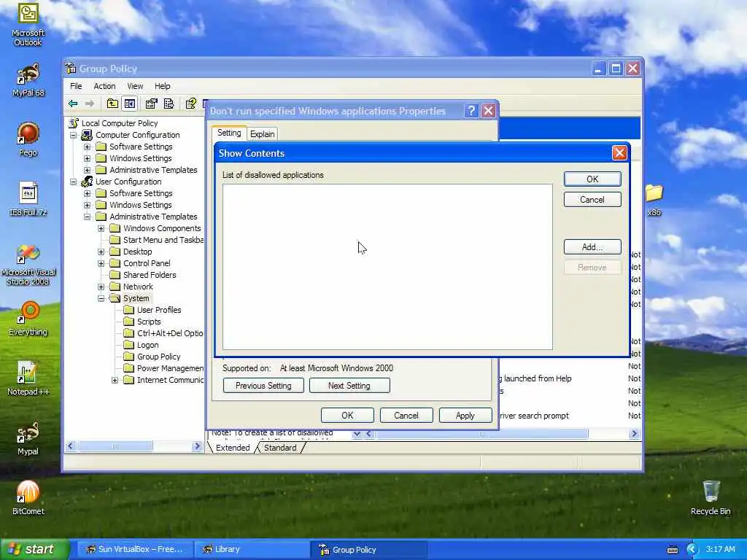
Task: Select the BitComet desktop icon
Action: click(28, 498)
